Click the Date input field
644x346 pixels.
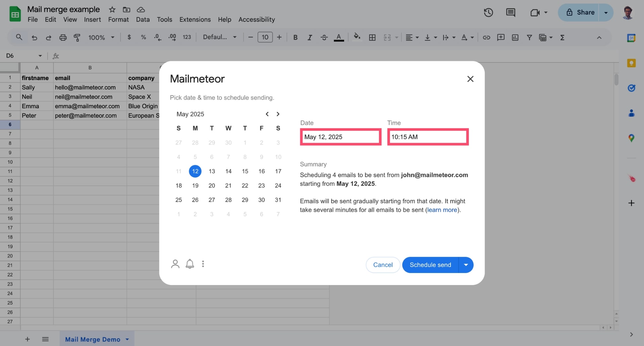[x=341, y=137]
